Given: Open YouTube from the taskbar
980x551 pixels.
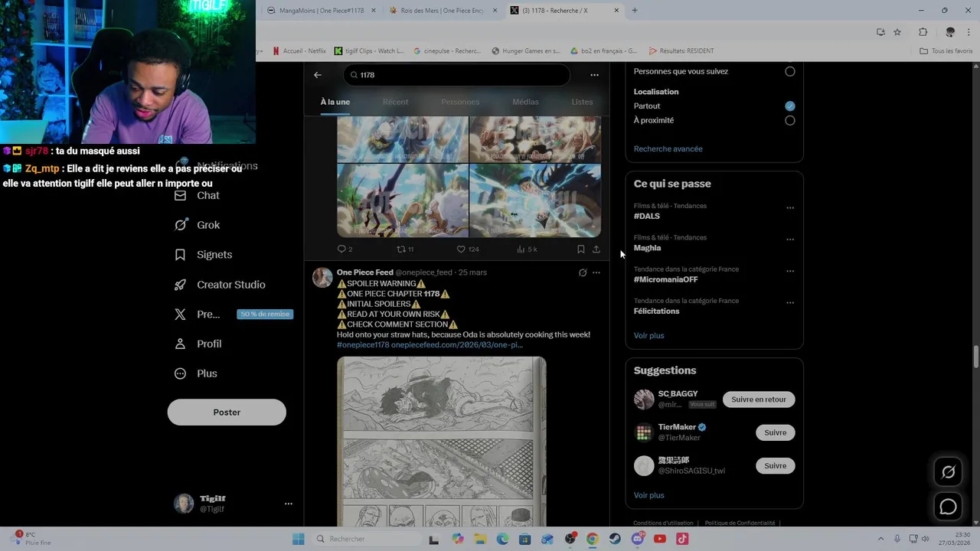Looking at the screenshot, I should (x=660, y=539).
